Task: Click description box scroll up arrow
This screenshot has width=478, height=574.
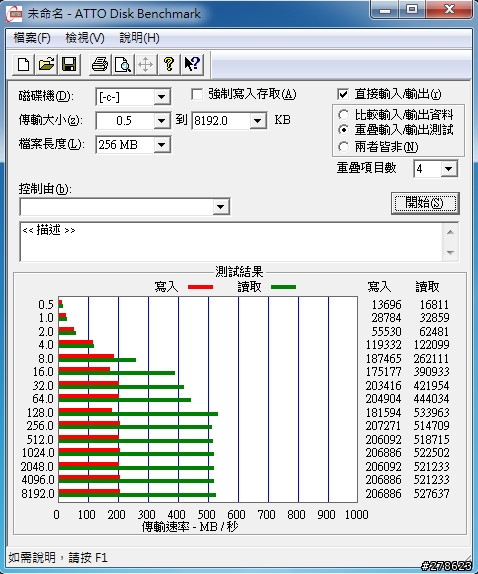Action: [450, 232]
